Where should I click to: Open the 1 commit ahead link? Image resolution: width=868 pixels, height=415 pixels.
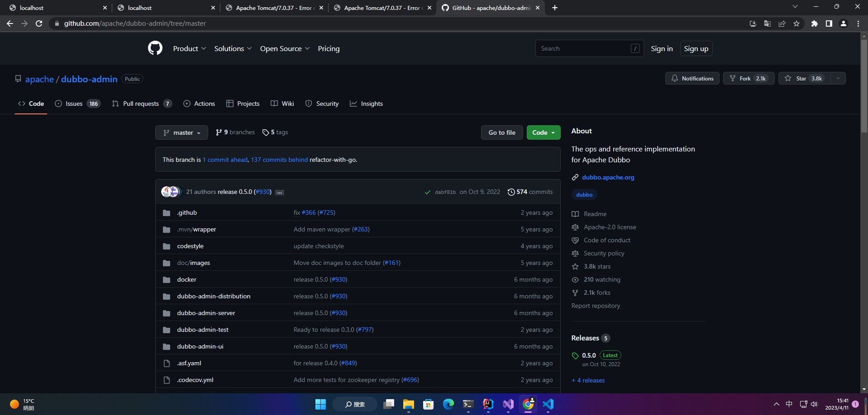pos(225,160)
